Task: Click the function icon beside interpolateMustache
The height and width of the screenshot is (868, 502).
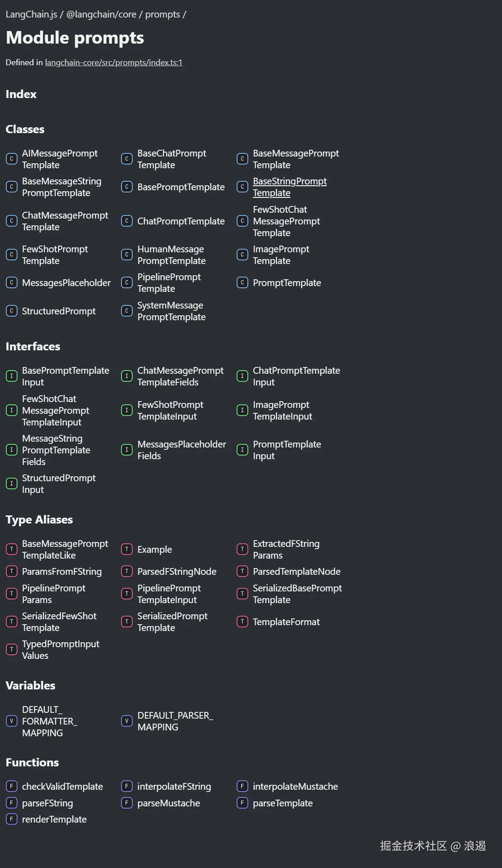Action: click(242, 786)
